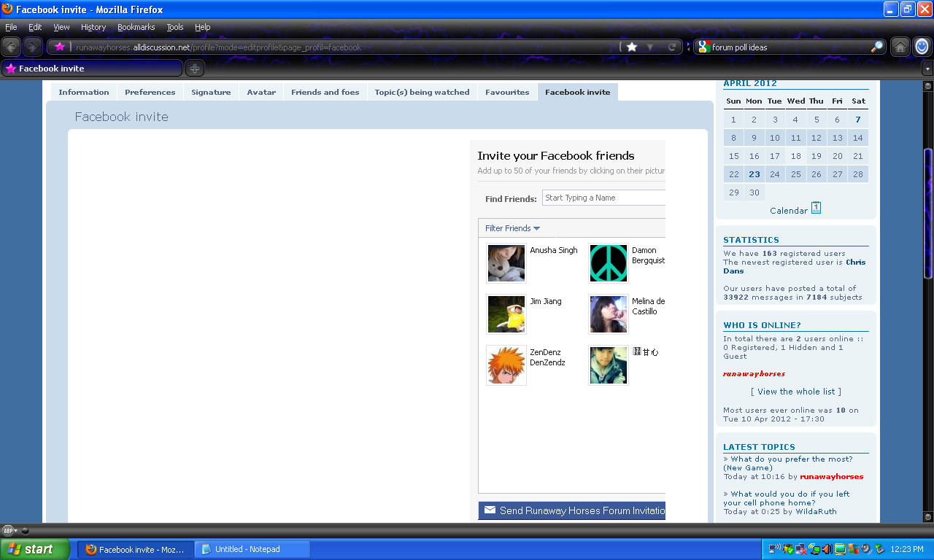Viewport: 934px width, 560px height.
Task: Open the View menu
Action: (61, 27)
